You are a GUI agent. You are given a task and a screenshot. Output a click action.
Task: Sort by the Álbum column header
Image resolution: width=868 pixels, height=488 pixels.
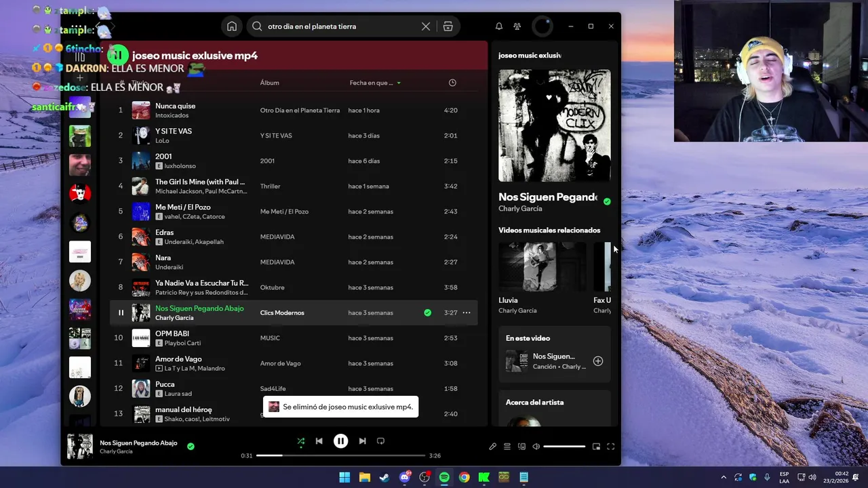[x=270, y=83]
